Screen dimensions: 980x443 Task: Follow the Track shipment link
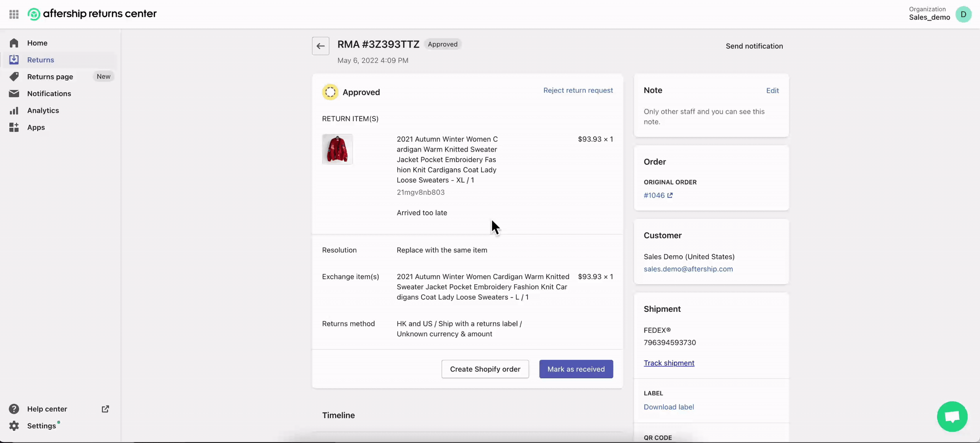pos(669,363)
